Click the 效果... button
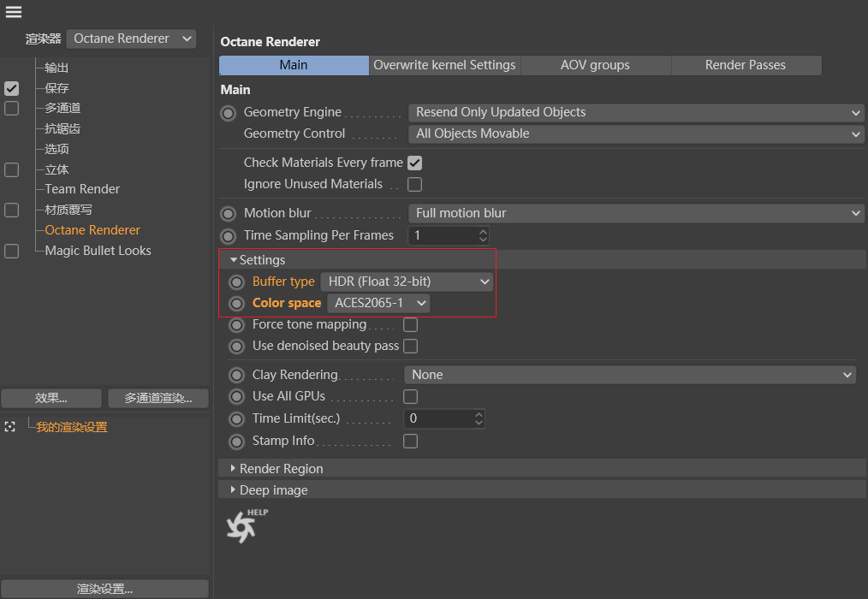The height and width of the screenshot is (599, 868). 51,398
